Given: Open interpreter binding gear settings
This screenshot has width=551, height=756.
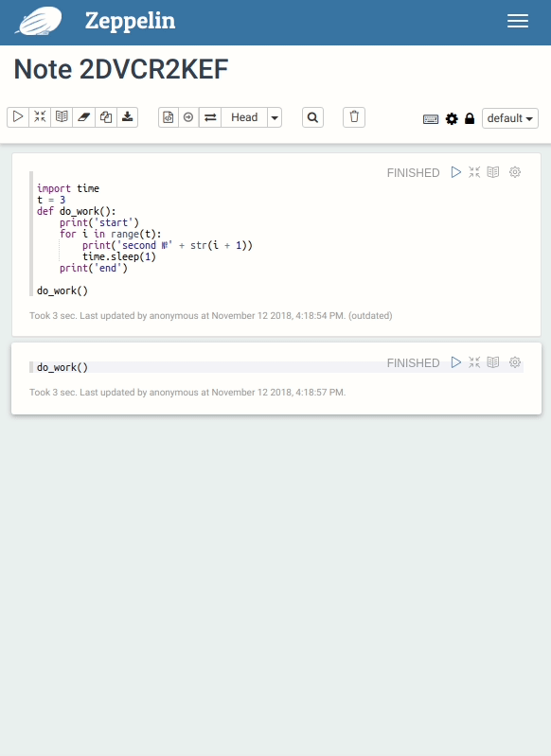Looking at the screenshot, I should (452, 118).
